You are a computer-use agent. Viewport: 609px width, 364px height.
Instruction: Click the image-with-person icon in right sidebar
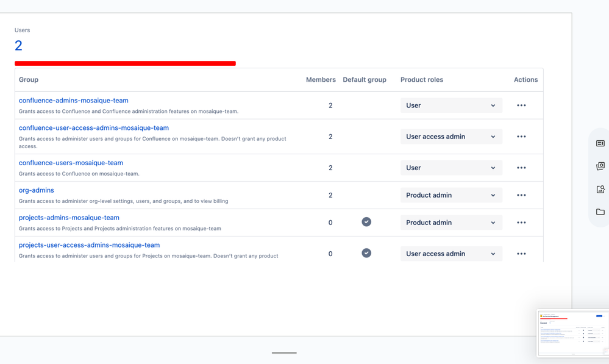pos(600,189)
